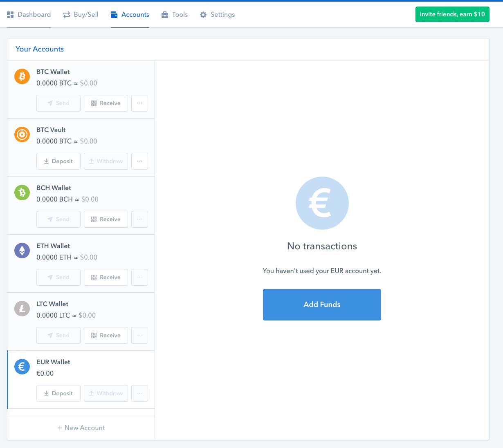
Task: Open more options for BTC Vault
Action: click(x=140, y=161)
